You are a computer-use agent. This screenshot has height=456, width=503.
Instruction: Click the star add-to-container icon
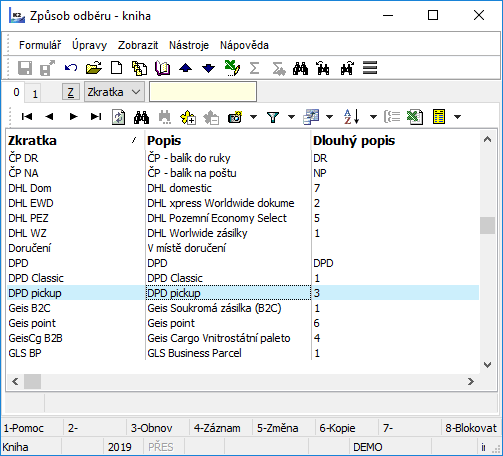[188, 117]
